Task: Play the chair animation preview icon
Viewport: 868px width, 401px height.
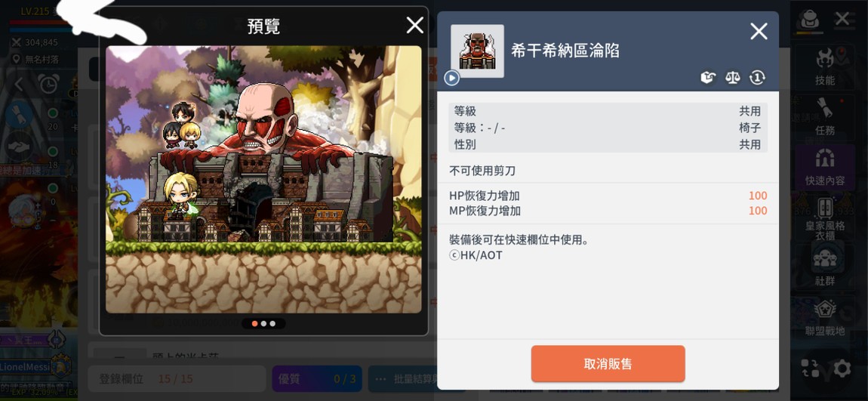Action: coord(451,78)
